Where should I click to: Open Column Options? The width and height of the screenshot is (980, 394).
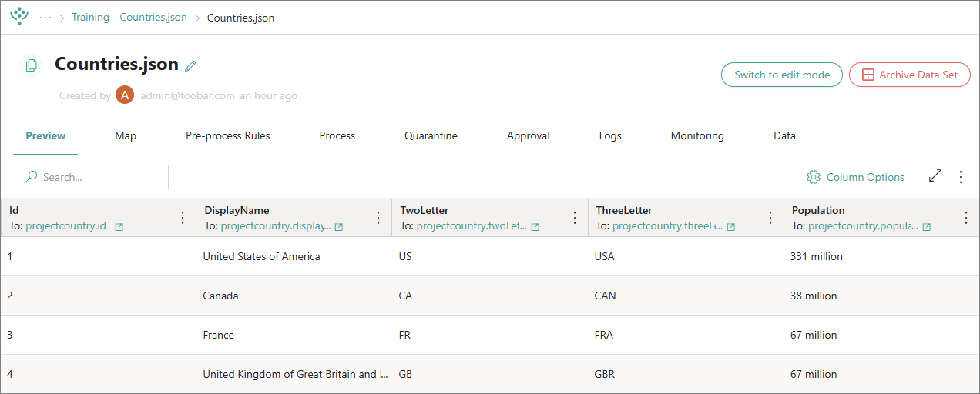(x=856, y=177)
